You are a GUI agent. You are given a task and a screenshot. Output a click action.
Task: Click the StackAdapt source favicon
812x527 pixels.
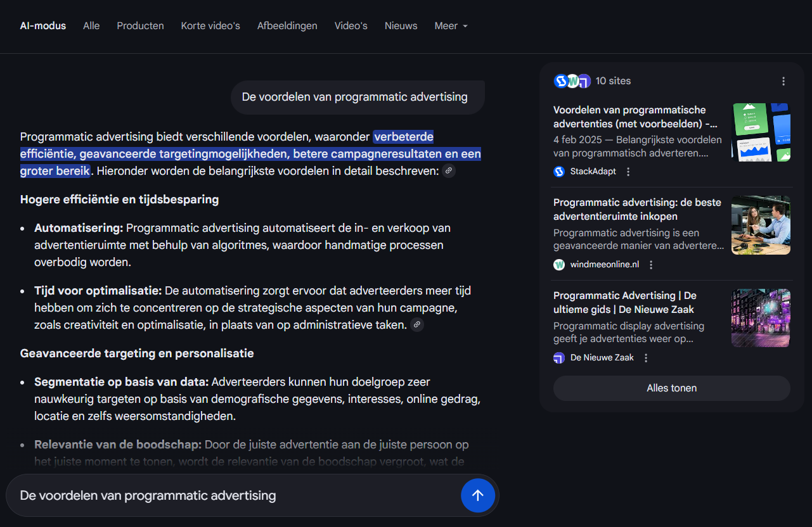559,172
